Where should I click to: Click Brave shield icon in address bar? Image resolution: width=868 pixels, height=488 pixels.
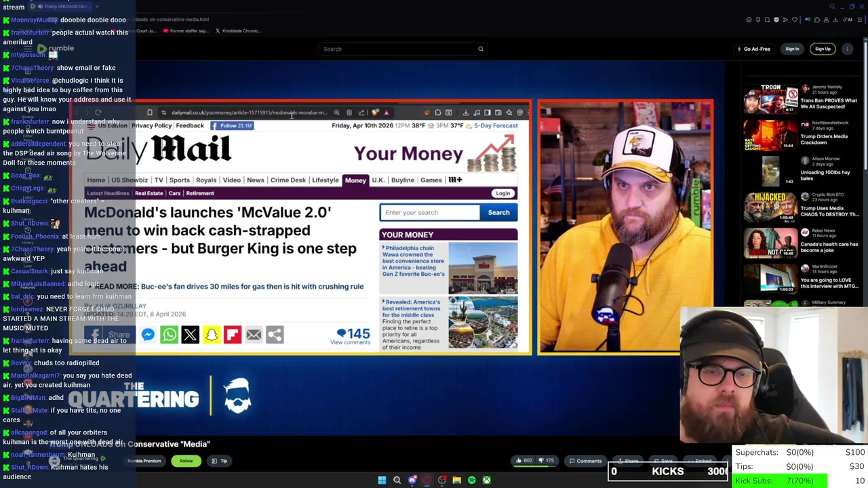[375, 113]
